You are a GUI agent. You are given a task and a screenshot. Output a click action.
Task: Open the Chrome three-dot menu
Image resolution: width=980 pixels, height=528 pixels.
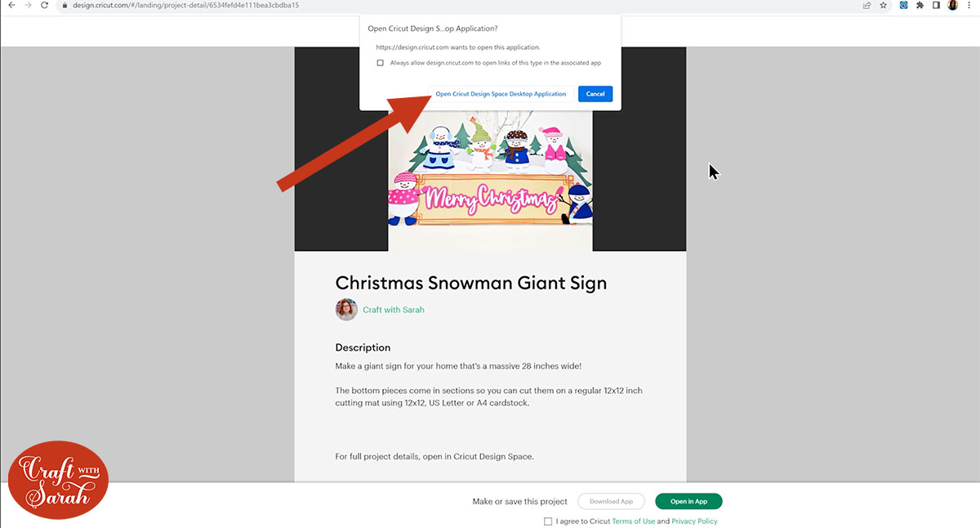[969, 5]
